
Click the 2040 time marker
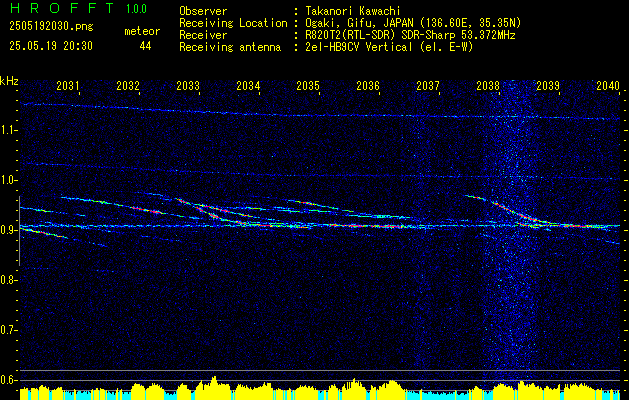point(608,85)
